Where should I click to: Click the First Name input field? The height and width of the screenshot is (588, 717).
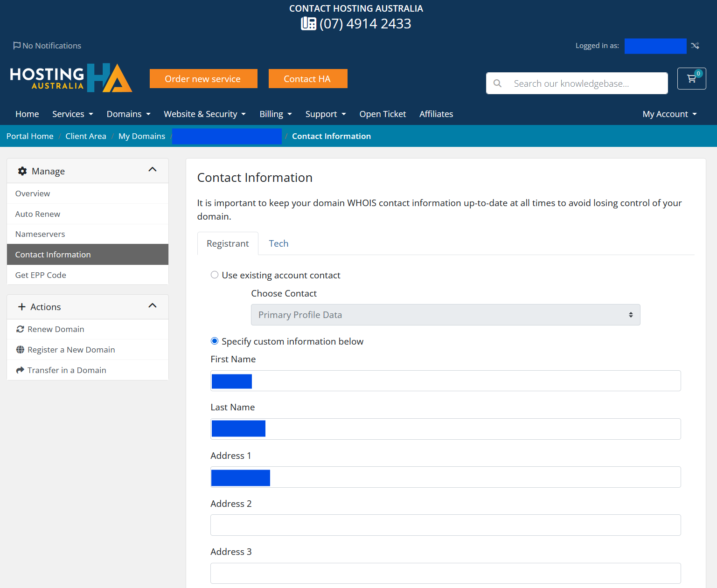(x=446, y=381)
